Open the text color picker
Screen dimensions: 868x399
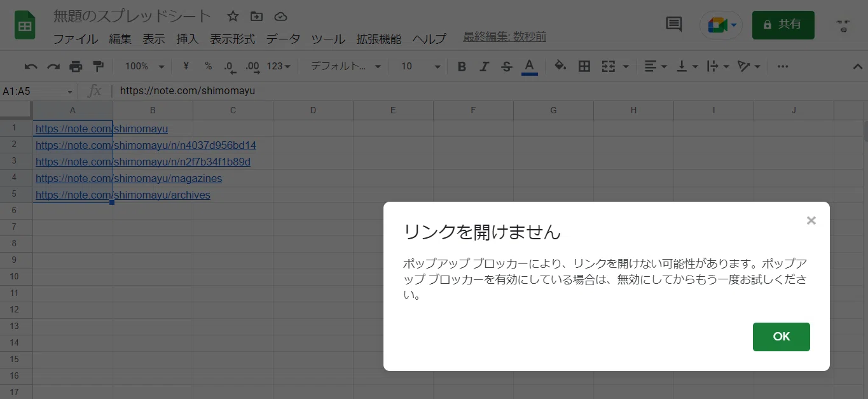[x=530, y=66]
